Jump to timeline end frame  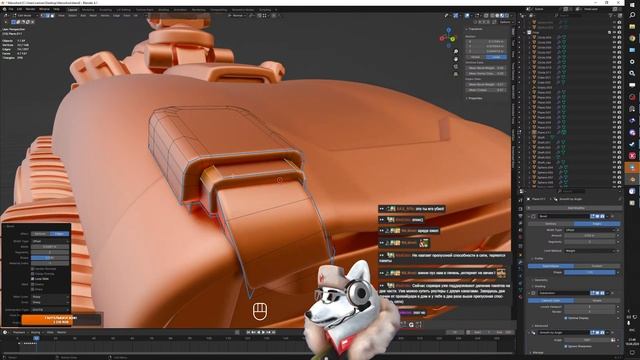(273, 332)
